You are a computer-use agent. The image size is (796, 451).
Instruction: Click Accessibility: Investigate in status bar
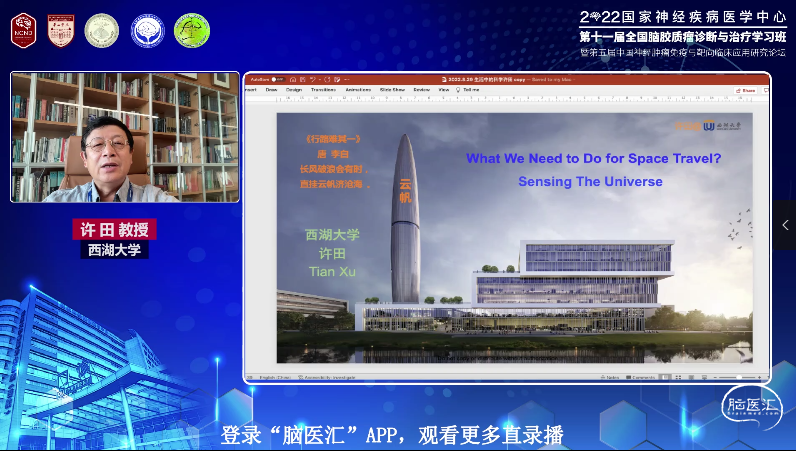tap(326, 377)
